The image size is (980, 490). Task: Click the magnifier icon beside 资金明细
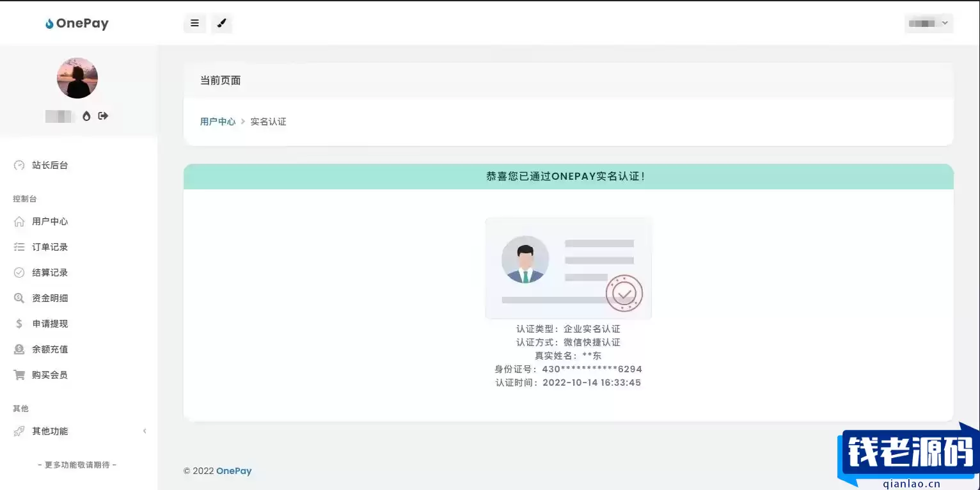coord(19,298)
